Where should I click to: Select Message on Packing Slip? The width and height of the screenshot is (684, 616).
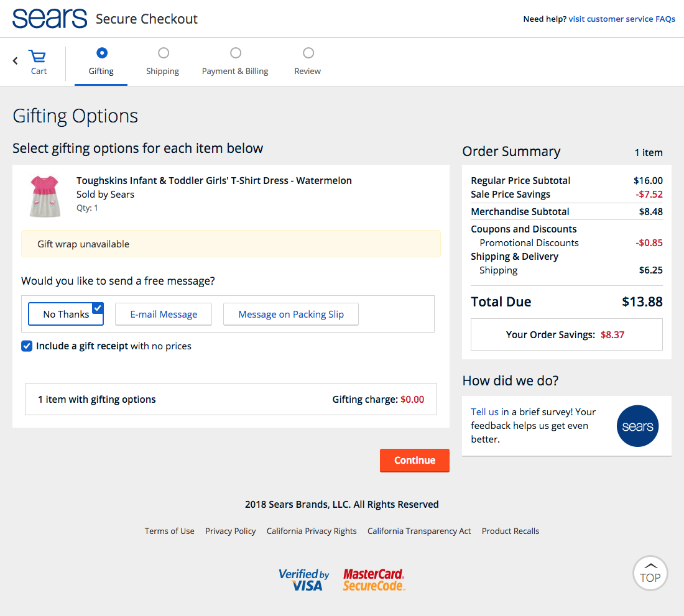tap(290, 315)
